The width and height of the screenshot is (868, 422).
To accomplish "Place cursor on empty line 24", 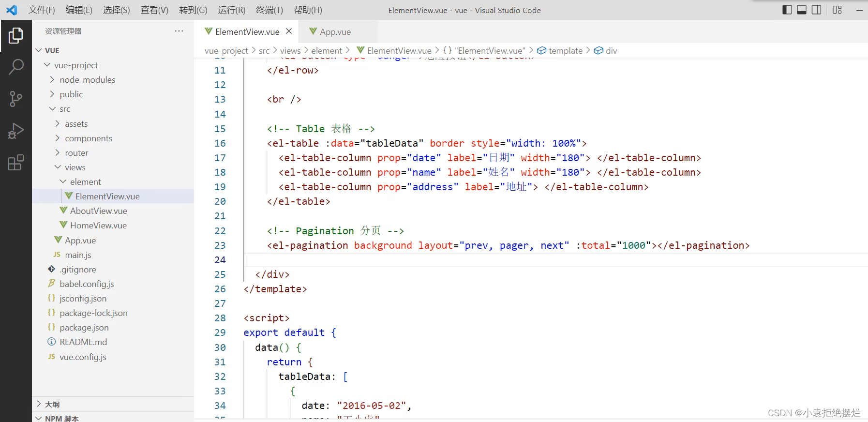I will point(555,260).
